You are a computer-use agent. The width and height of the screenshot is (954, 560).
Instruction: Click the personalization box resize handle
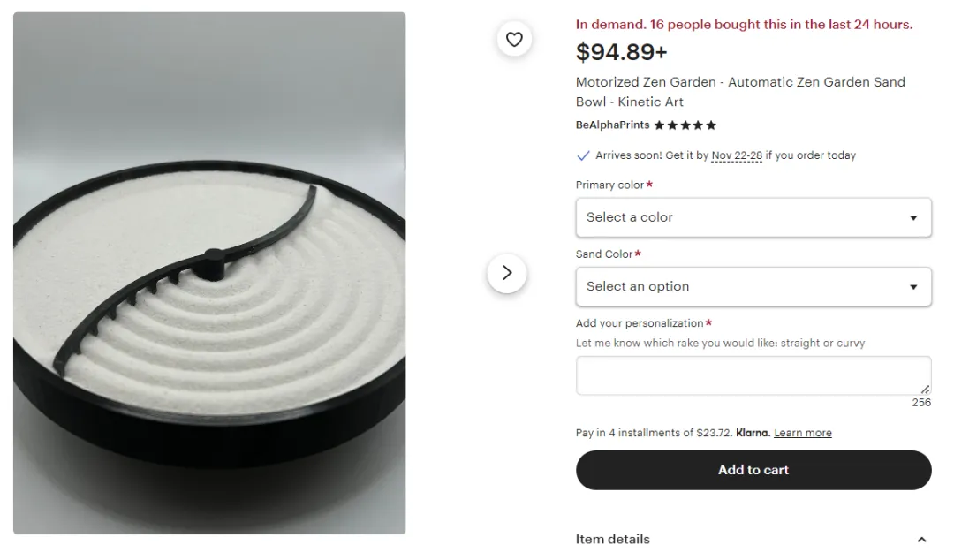(925, 389)
